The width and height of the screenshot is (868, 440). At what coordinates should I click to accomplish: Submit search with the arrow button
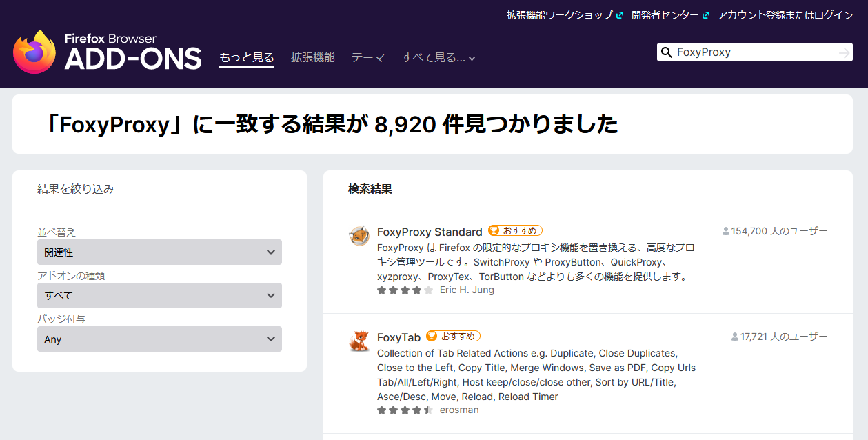(x=844, y=52)
